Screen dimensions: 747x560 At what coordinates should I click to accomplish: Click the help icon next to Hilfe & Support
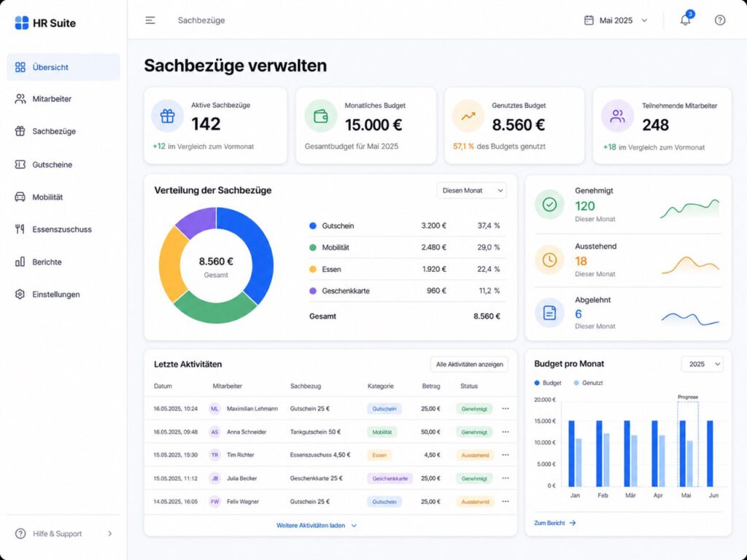(20, 533)
